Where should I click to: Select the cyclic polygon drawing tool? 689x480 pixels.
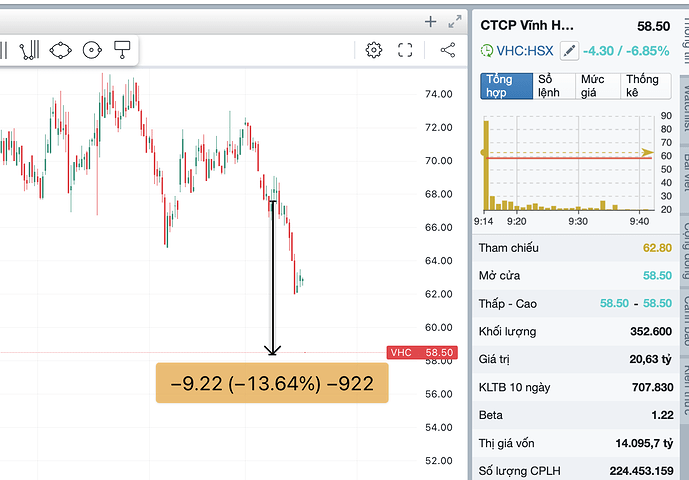click(x=60, y=49)
